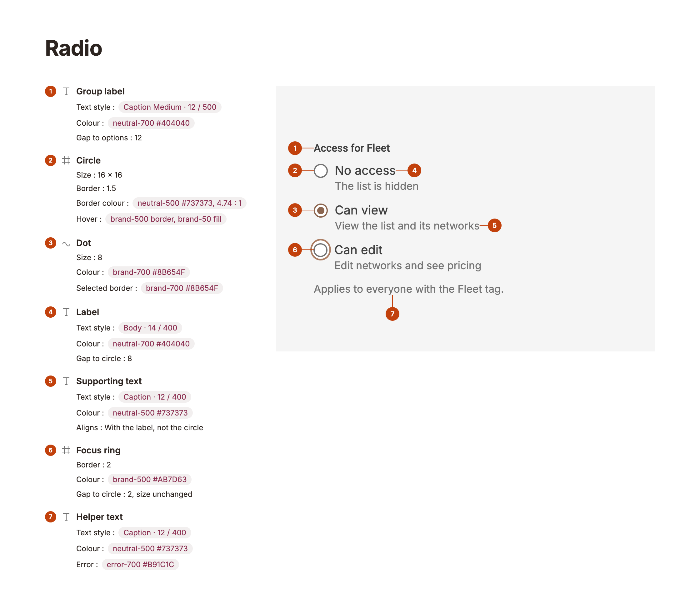Click the Dot Size : 8 line
This screenshot has height=600, width=700.
pyautogui.click(x=89, y=258)
